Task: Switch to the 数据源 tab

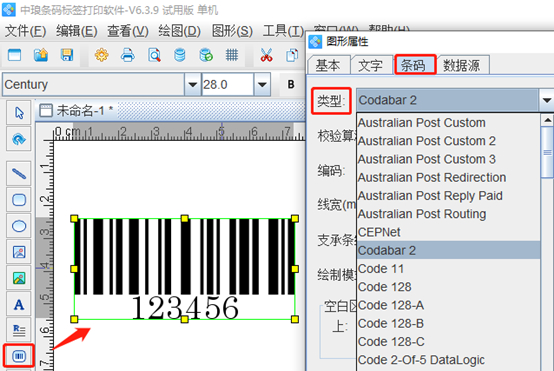Action: [x=463, y=65]
